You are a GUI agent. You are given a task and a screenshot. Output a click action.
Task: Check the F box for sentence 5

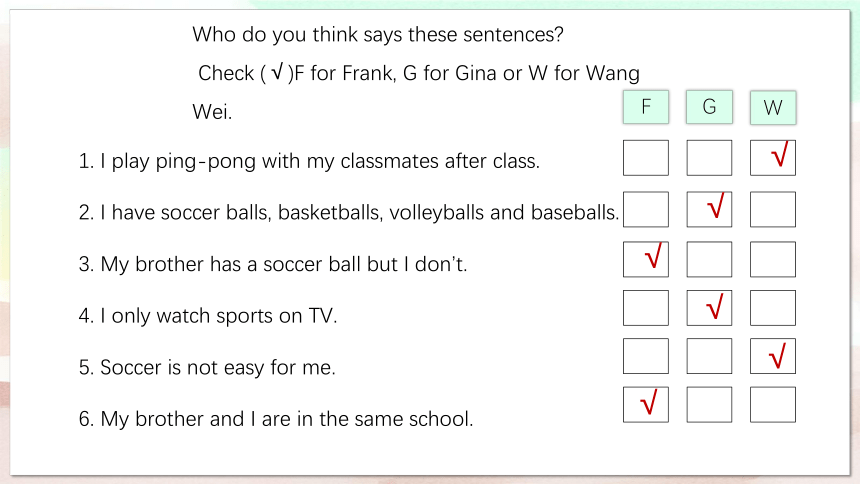pyautogui.click(x=646, y=356)
